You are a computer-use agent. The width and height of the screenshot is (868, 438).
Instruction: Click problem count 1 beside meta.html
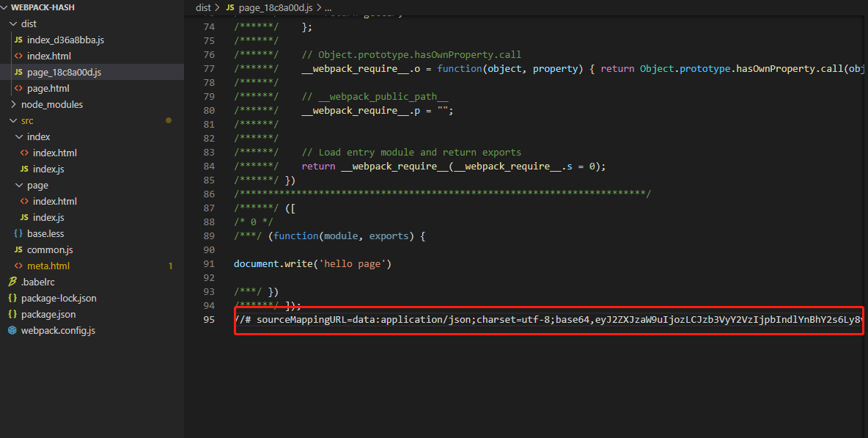point(170,266)
